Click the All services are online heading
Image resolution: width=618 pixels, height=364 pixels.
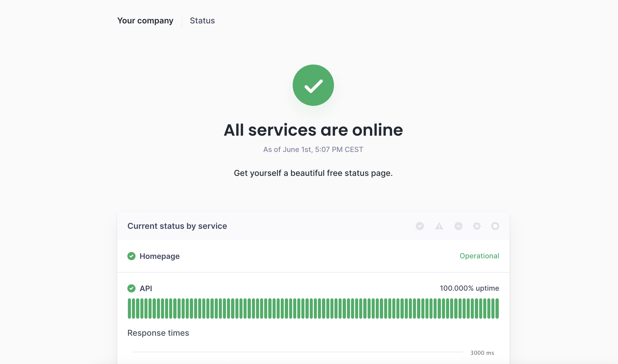coord(313,130)
